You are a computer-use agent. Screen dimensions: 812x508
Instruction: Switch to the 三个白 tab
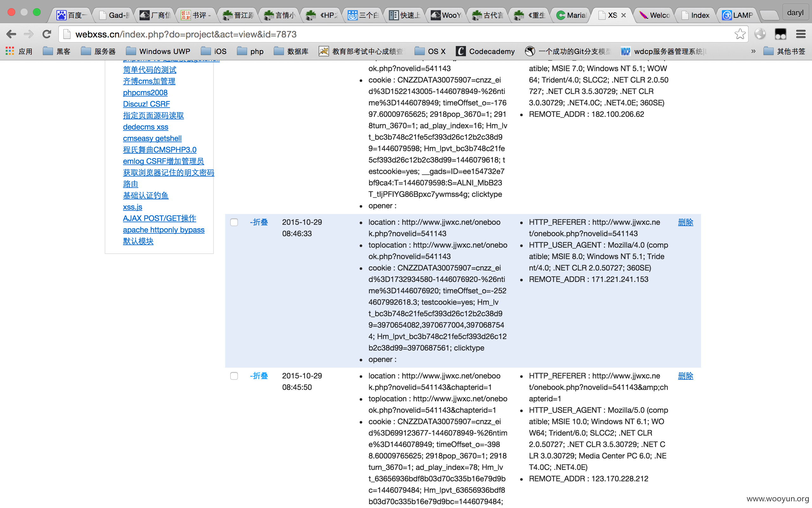(363, 15)
